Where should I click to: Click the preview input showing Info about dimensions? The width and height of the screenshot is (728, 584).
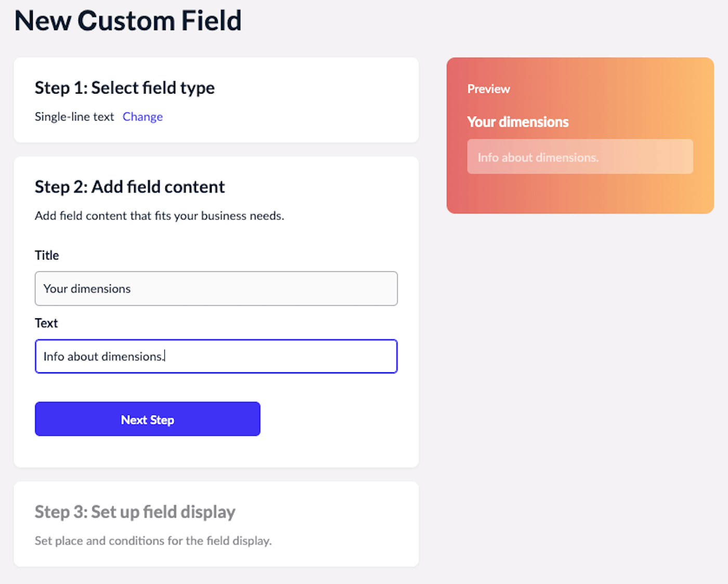580,157
